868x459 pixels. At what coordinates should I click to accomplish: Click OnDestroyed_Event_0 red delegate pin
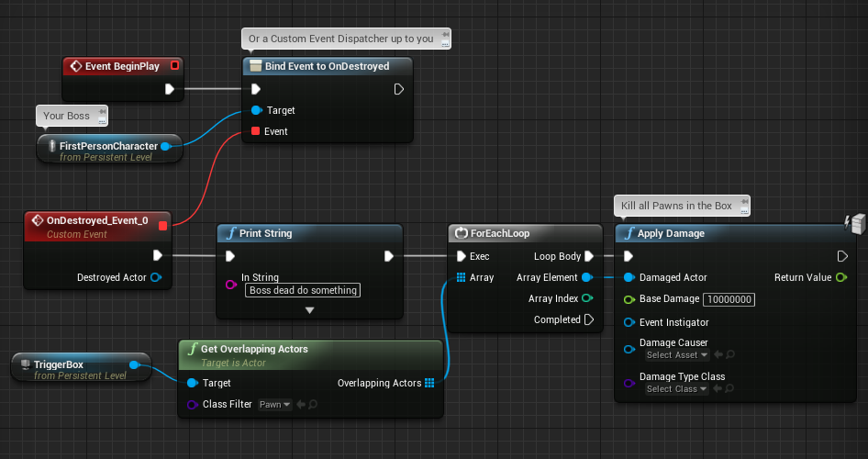coord(162,225)
